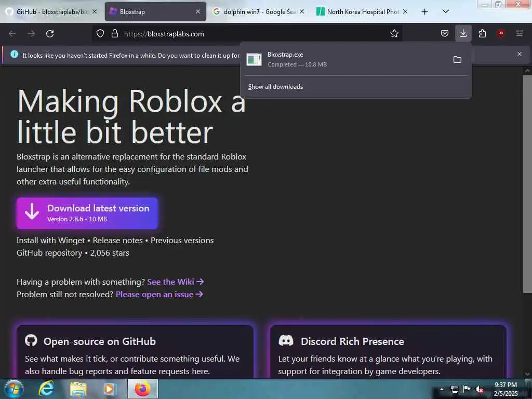Open the Firefox hamburger application menu
Image resolution: width=532 pixels, height=399 pixels.
coord(520,33)
